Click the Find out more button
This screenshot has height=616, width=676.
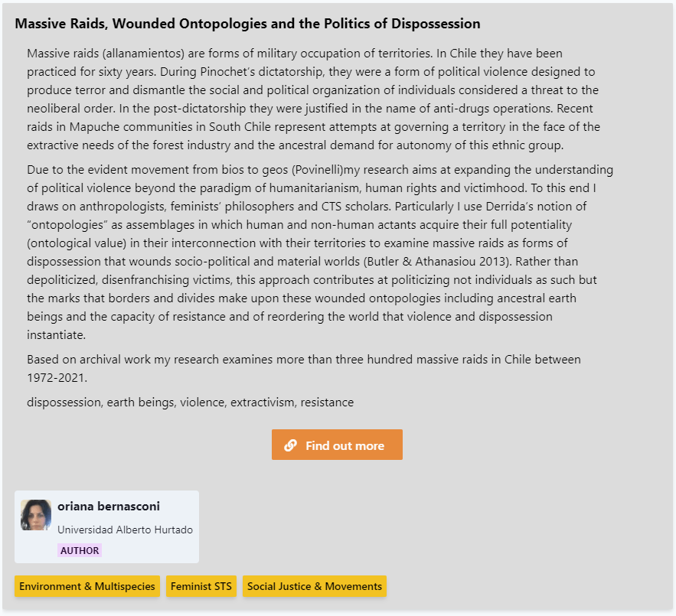coord(337,445)
